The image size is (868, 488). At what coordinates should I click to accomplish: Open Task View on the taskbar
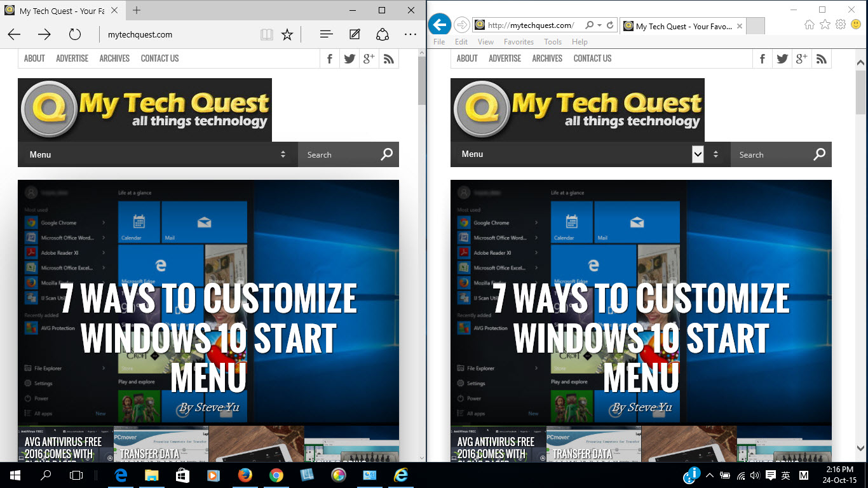coord(76,475)
